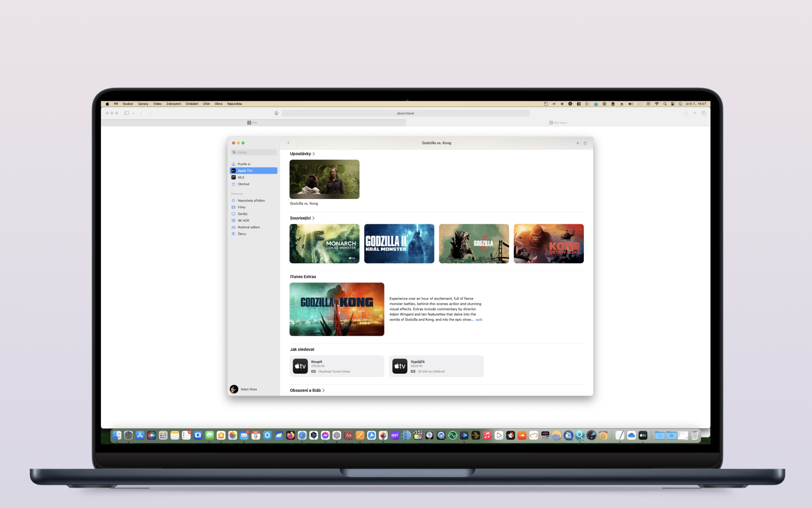Click the Hledat search field

[254, 152]
